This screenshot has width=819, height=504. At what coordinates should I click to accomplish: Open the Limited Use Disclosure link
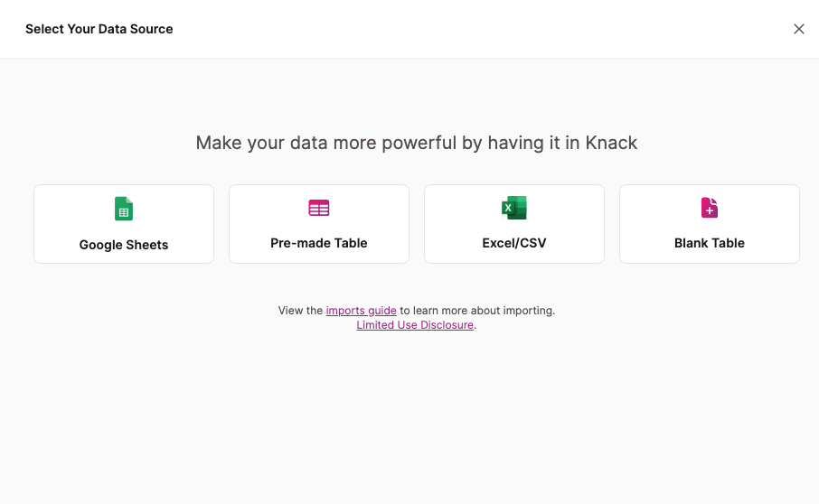[x=415, y=325]
